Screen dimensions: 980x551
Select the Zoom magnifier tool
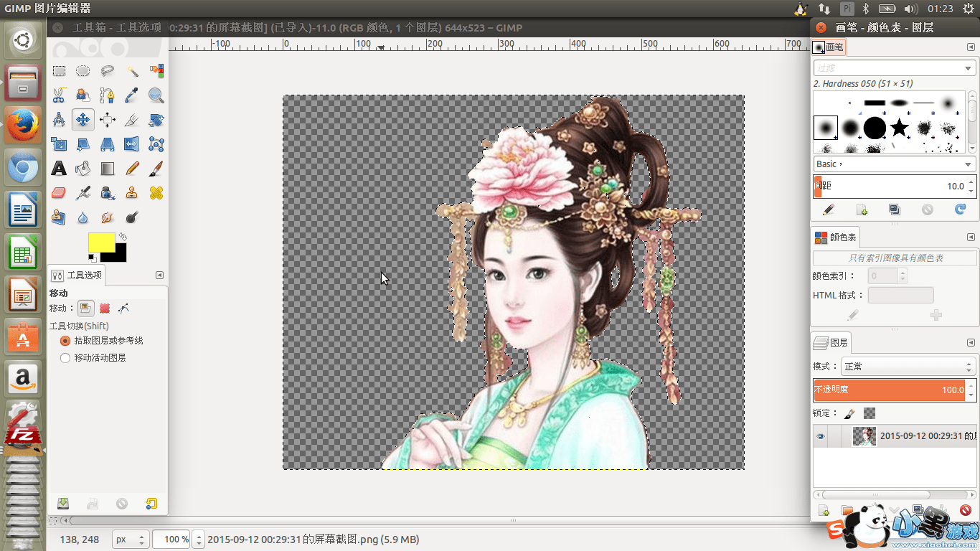[x=156, y=95]
